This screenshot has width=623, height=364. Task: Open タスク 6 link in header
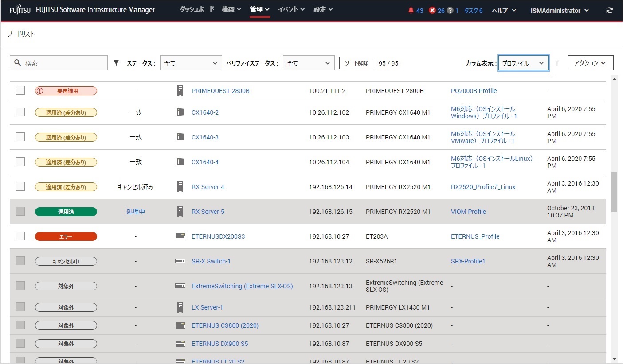click(473, 11)
